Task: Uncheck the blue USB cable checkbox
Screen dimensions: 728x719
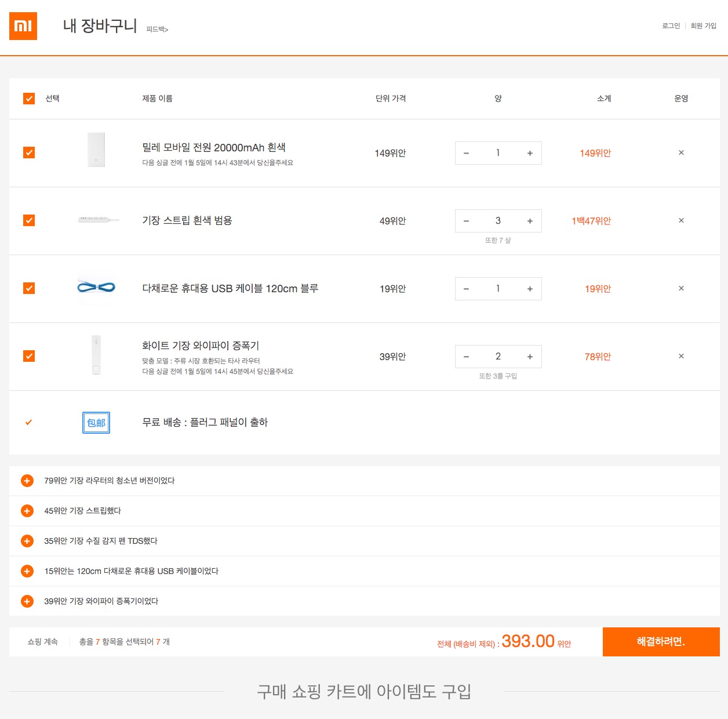Action: pyautogui.click(x=29, y=289)
